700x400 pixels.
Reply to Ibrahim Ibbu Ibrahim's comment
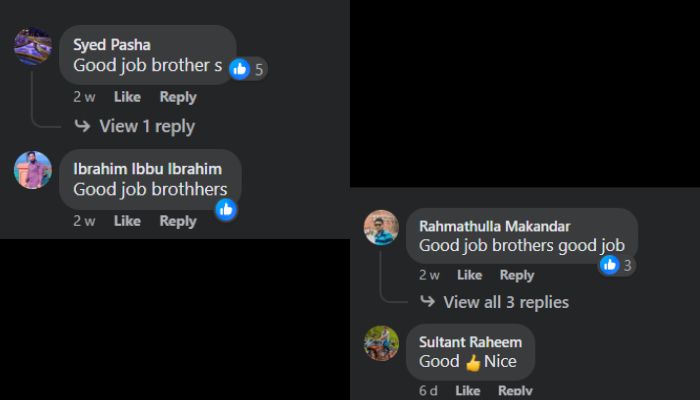coord(178,221)
